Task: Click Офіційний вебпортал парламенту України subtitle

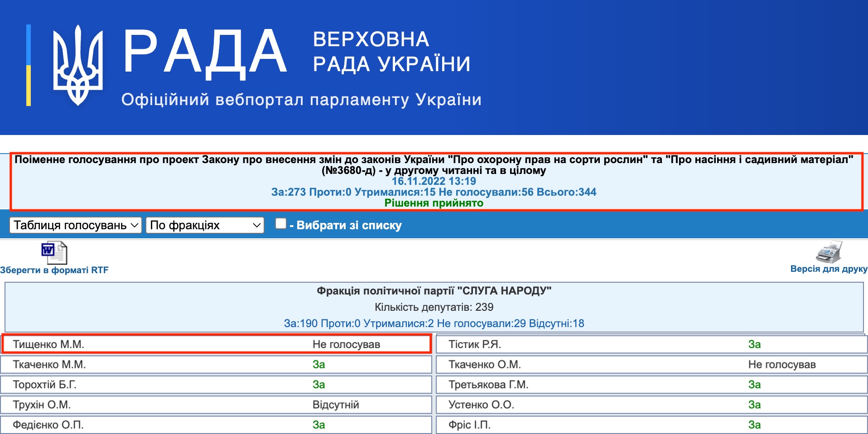Action: click(301, 100)
